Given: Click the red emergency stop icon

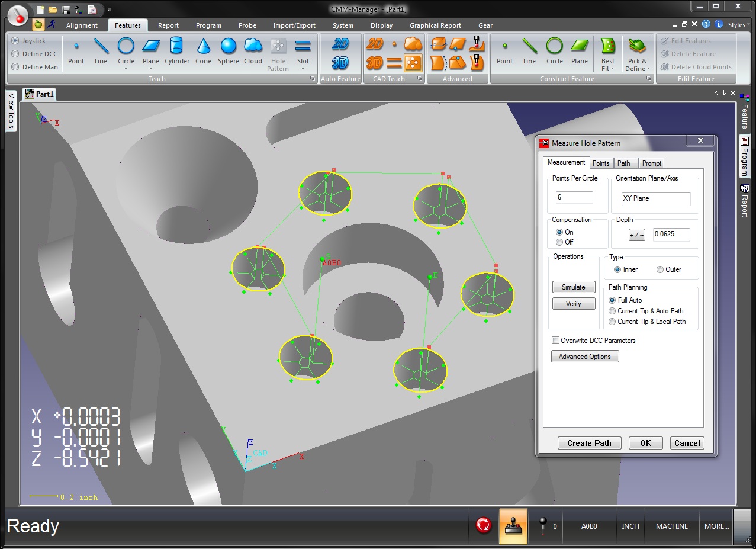Looking at the screenshot, I should [484, 525].
